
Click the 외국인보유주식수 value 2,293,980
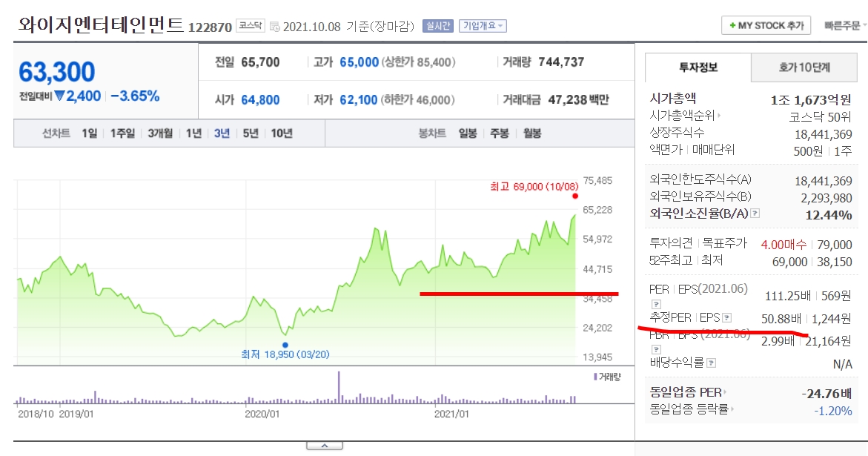click(x=826, y=198)
